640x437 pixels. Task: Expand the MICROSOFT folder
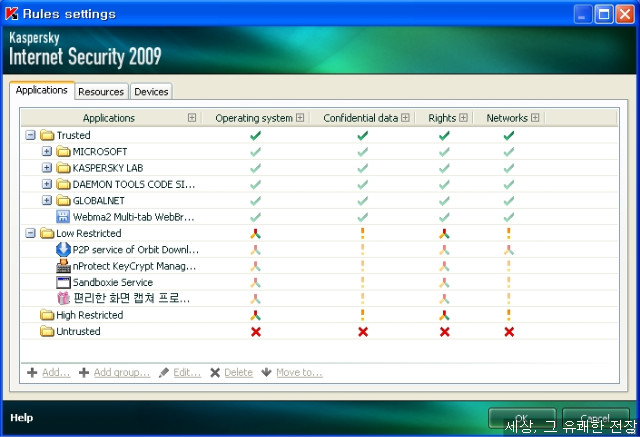point(47,151)
